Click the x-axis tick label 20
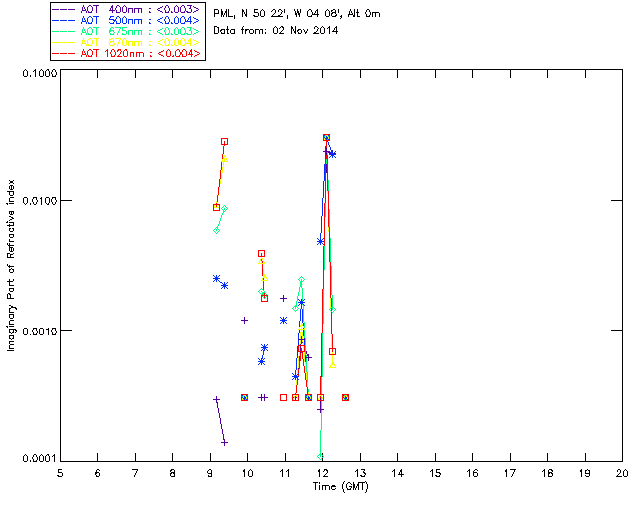The height and width of the screenshot is (512, 640). [x=622, y=473]
